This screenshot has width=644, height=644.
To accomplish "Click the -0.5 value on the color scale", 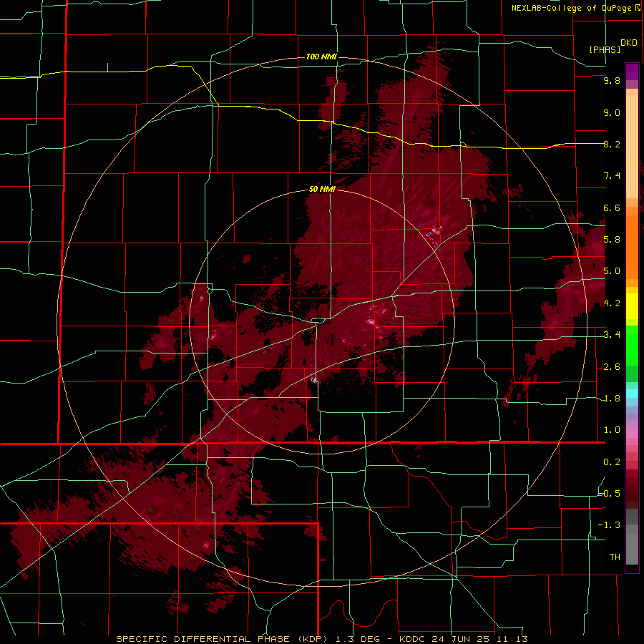I will tap(610, 494).
